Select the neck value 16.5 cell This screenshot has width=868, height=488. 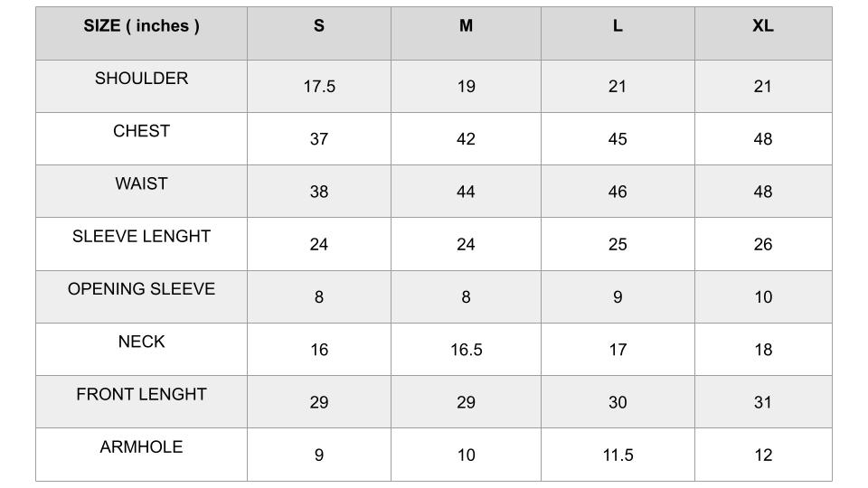pos(466,350)
